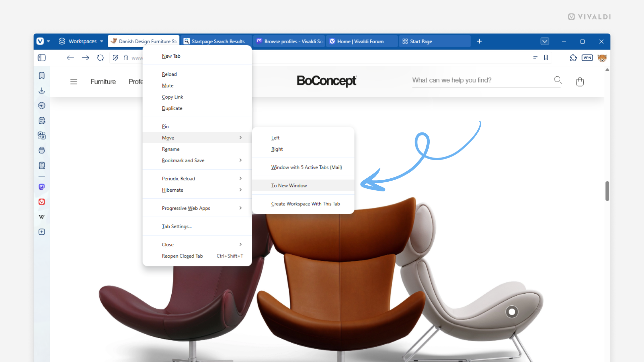Expand the Hibernate submenu
644x362 pixels.
pos(240,190)
